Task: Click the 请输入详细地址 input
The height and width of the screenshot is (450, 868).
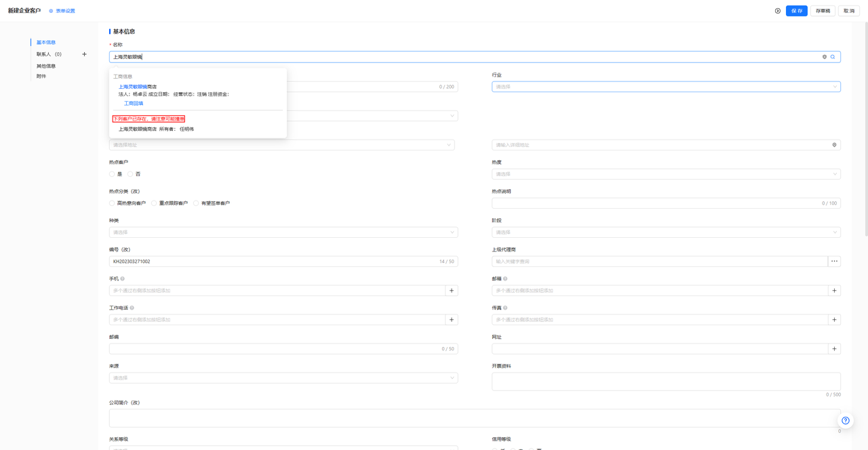Action: pyautogui.click(x=666, y=145)
